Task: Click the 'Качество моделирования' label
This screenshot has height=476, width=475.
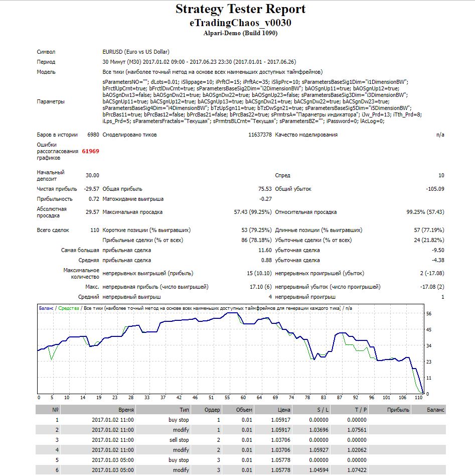Action: click(306, 135)
